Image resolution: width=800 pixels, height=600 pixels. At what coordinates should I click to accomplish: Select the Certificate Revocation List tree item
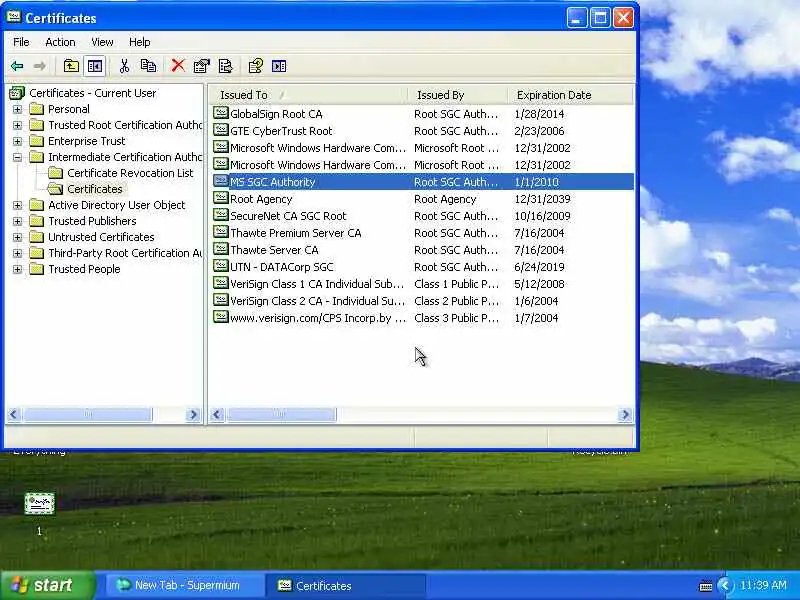(130, 173)
